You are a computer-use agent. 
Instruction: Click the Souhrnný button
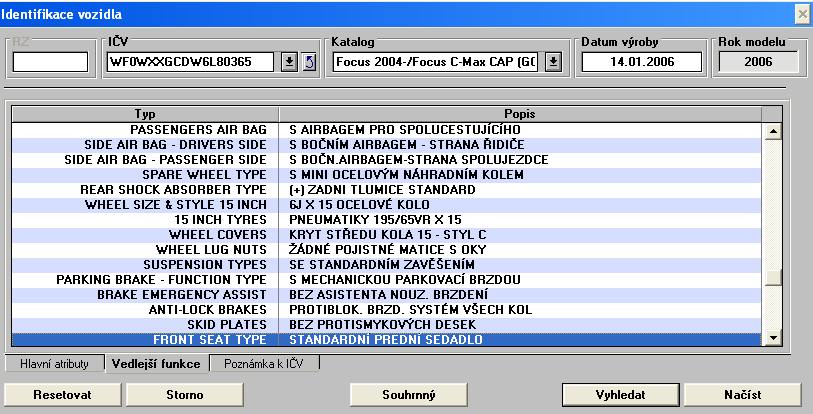408,394
